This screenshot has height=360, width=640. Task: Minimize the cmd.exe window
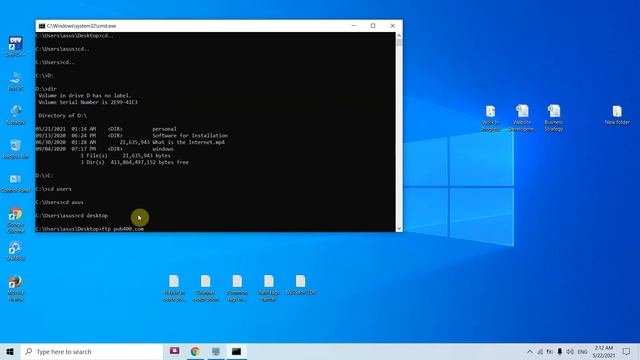coord(354,26)
